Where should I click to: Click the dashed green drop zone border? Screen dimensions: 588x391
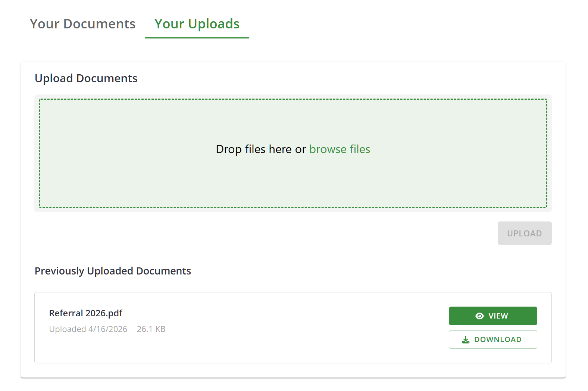pyautogui.click(x=293, y=99)
